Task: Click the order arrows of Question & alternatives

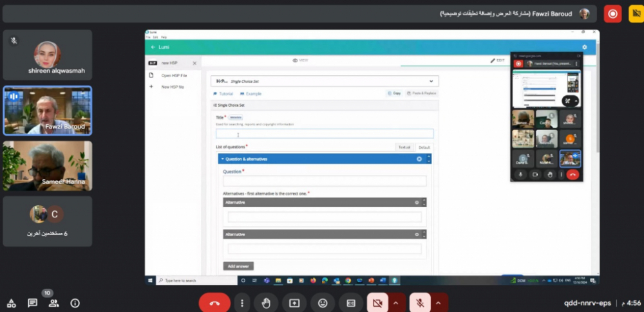Action: pyautogui.click(x=429, y=159)
